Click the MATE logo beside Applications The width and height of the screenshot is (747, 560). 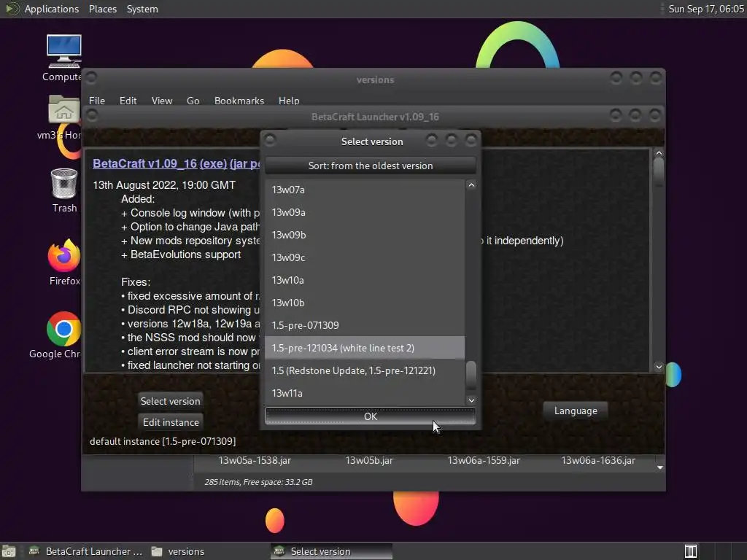click(x=12, y=9)
